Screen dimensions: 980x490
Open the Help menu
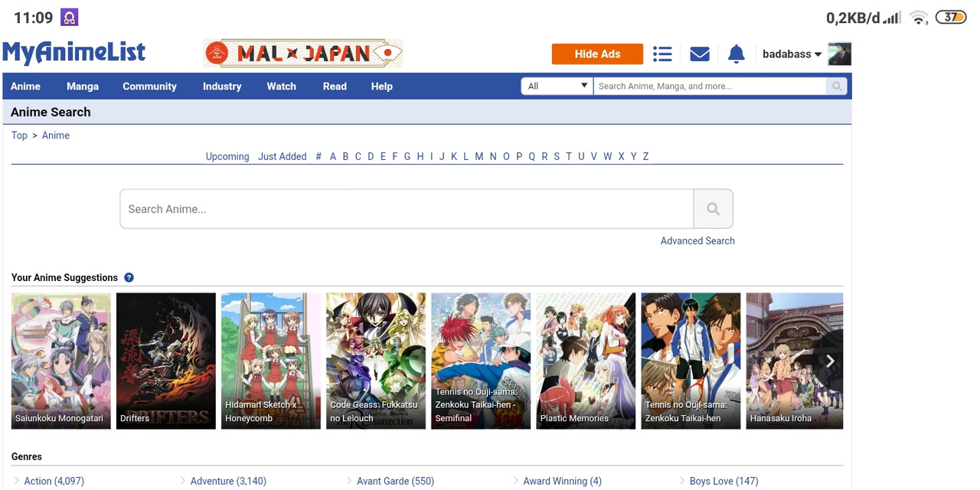[x=381, y=86]
